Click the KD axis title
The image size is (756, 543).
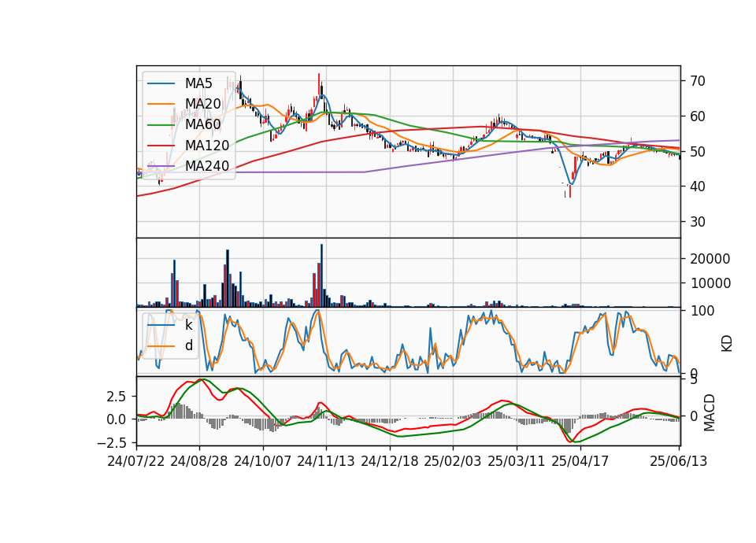(727, 344)
